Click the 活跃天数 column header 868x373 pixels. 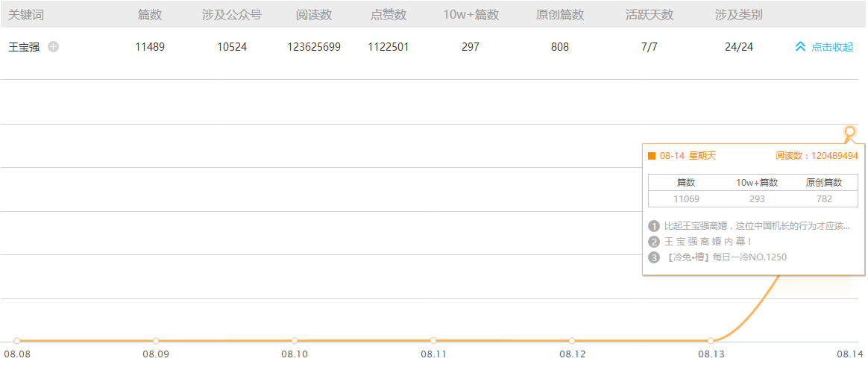coord(650,15)
